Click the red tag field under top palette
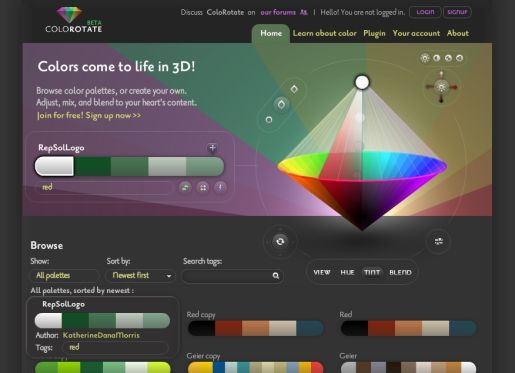Viewport: 515px width, 373px height. [x=105, y=187]
